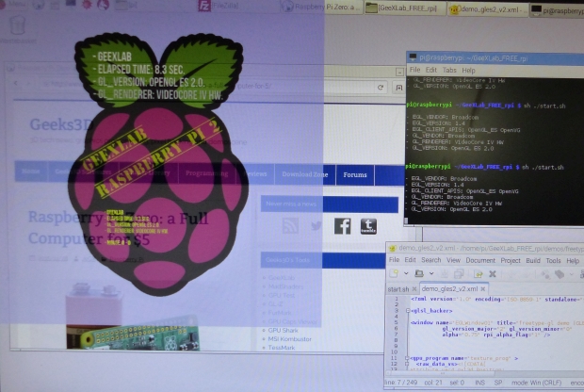Launch the web browser globe icon on taskbar

coord(39,5)
